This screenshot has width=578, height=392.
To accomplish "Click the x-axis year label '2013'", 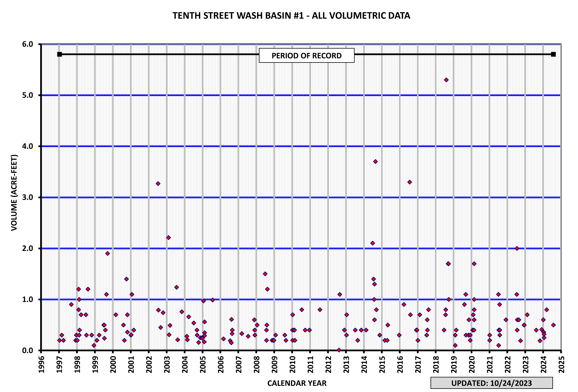I will click(346, 364).
